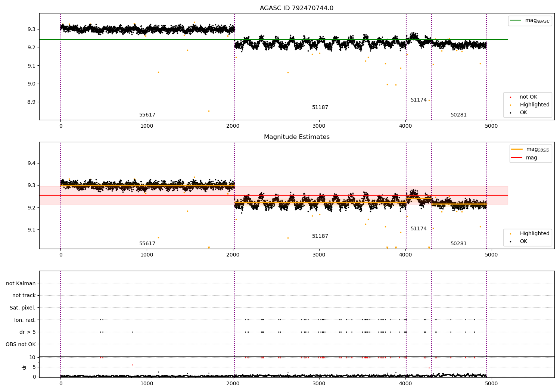Click obsid label 51174 in AGASC ID plot
This screenshot has height=392, width=560.
click(x=419, y=100)
